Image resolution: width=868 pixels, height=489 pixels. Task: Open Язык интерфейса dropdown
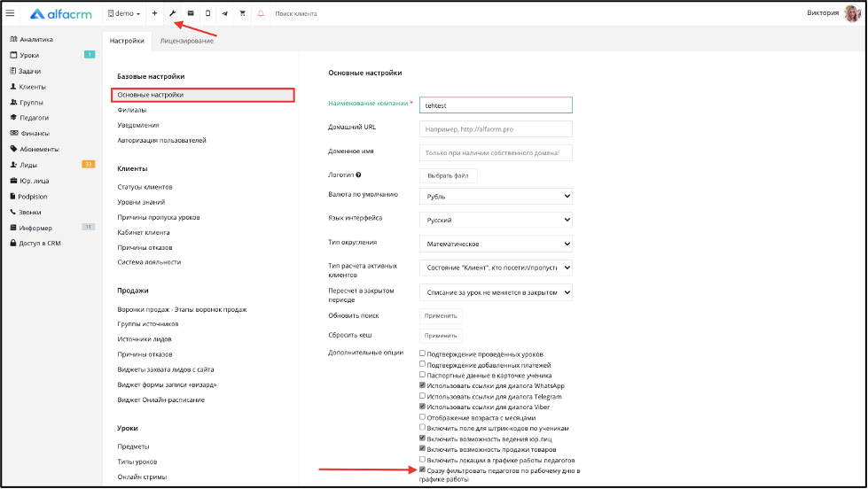[496, 220]
